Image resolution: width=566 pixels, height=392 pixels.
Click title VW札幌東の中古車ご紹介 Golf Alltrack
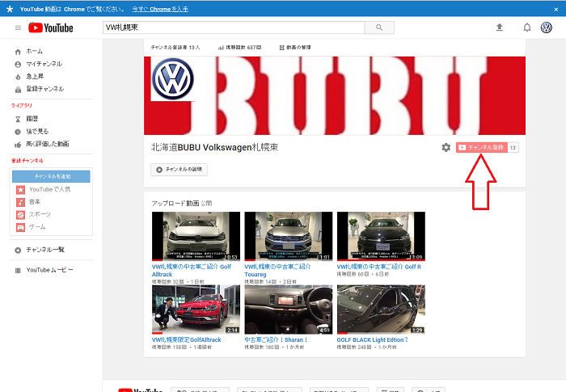coord(192,270)
